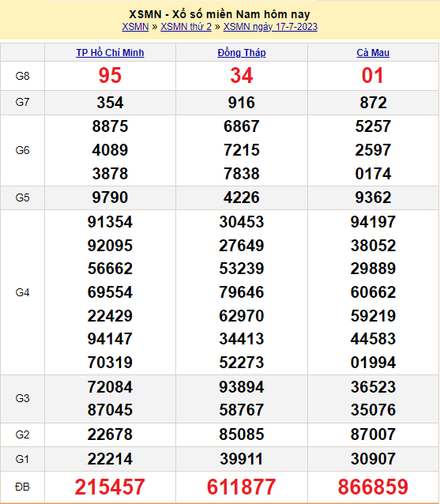
Task: Click the G5 number 9790
Action: (110, 197)
